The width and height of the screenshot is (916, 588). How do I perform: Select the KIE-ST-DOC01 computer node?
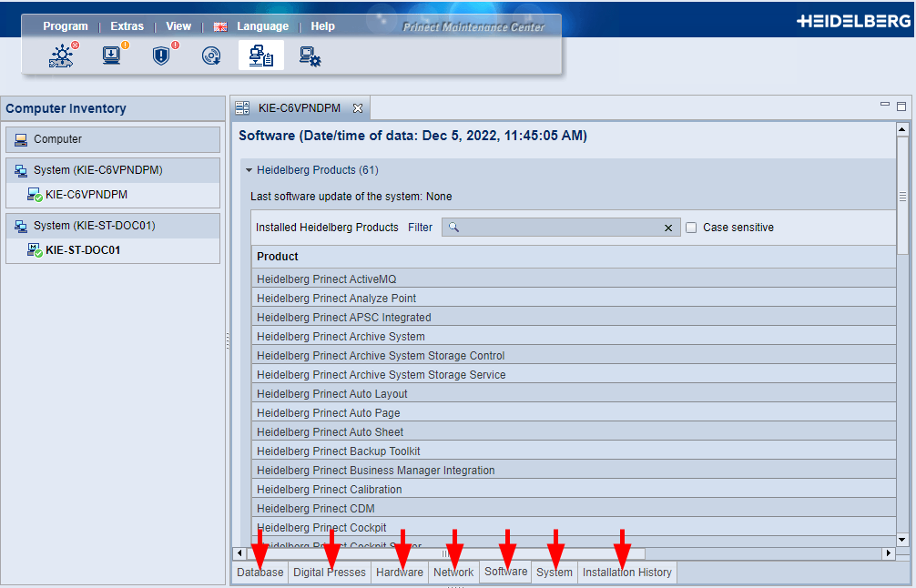(83, 250)
